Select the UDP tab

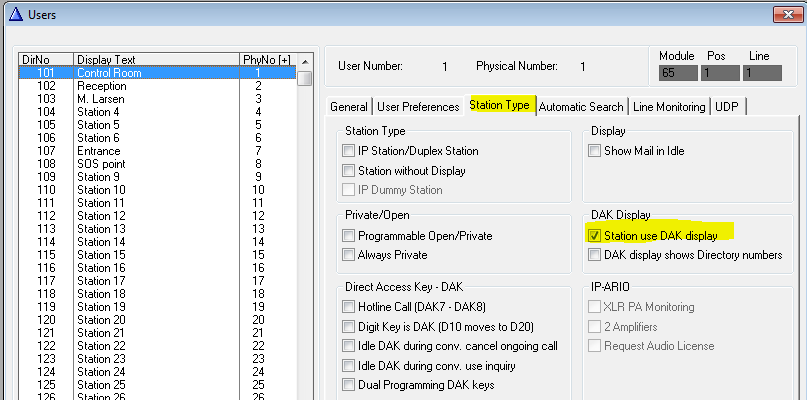[728, 107]
